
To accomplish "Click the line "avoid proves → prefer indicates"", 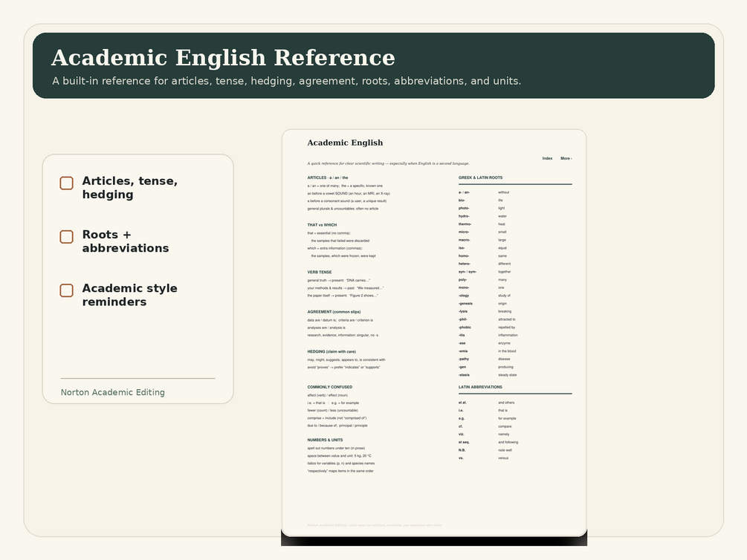I will (x=343, y=367).
